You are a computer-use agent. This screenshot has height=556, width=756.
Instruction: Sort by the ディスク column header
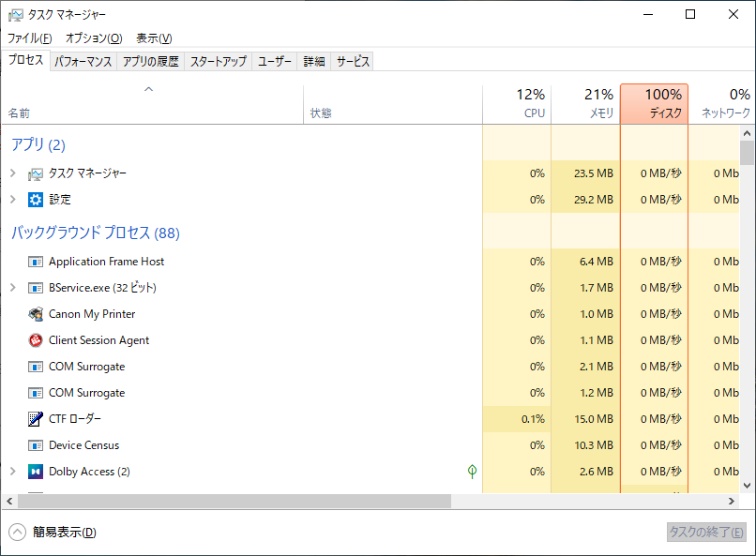(655, 103)
